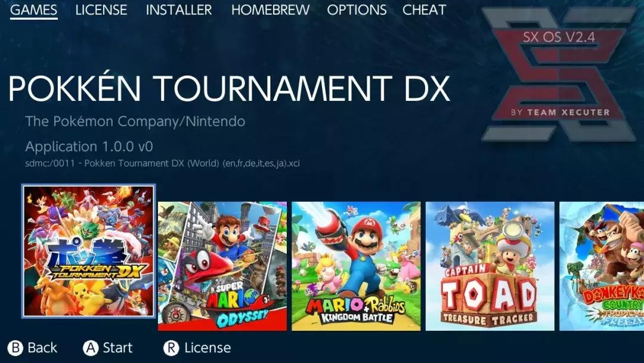Open the INSTALLER tab
Screen dimensions: 644x363
coord(179,10)
